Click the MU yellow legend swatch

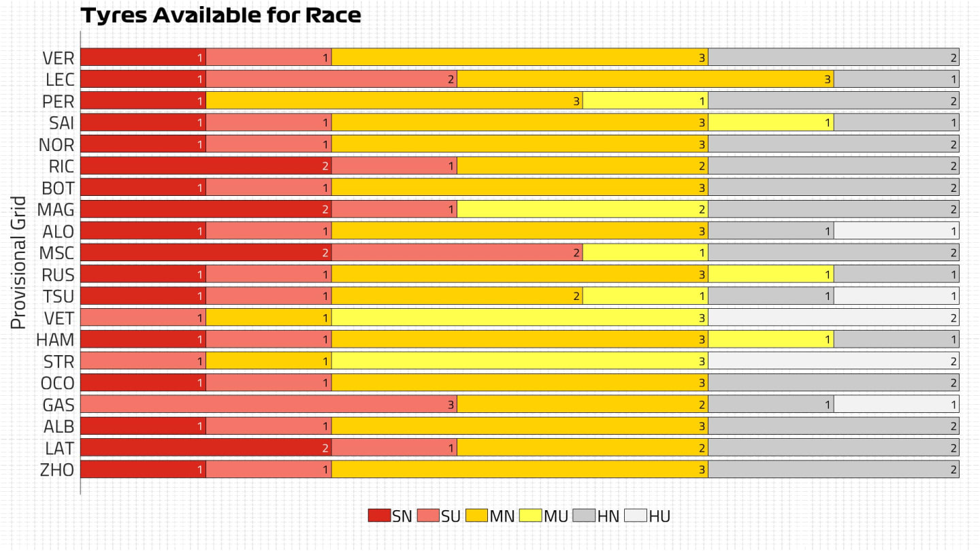tap(530, 516)
